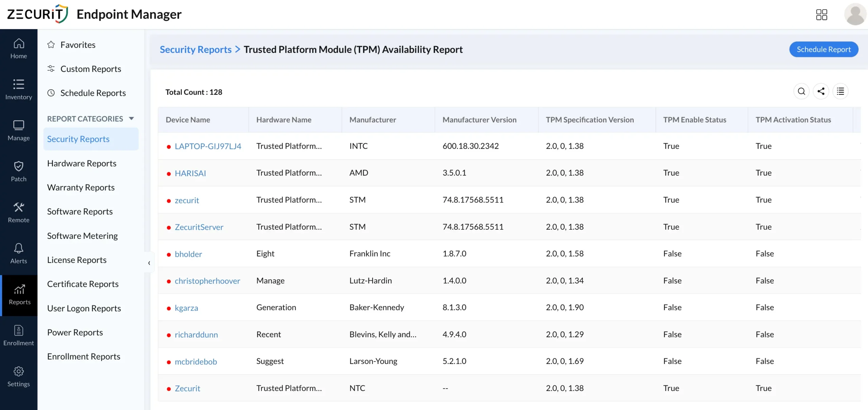This screenshot has height=410, width=868.
Task: Open License Reports category
Action: click(x=77, y=260)
